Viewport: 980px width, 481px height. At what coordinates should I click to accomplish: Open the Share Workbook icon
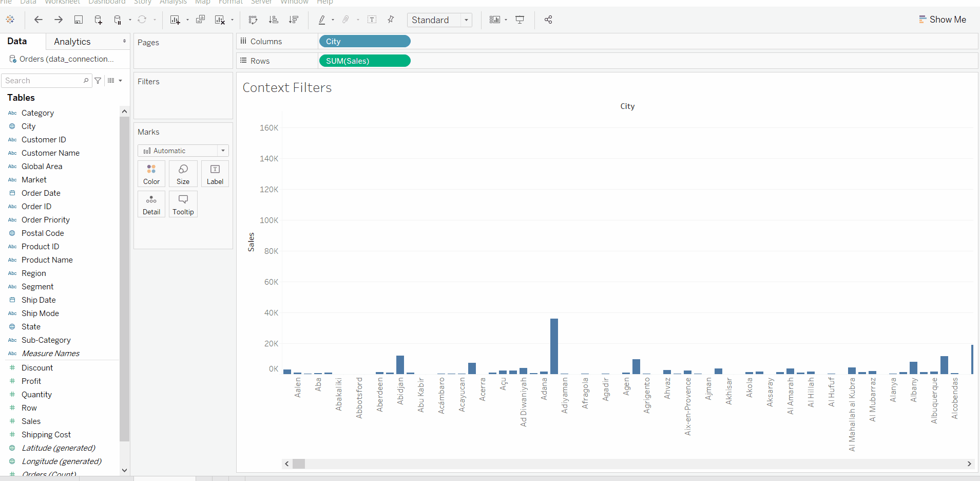548,20
